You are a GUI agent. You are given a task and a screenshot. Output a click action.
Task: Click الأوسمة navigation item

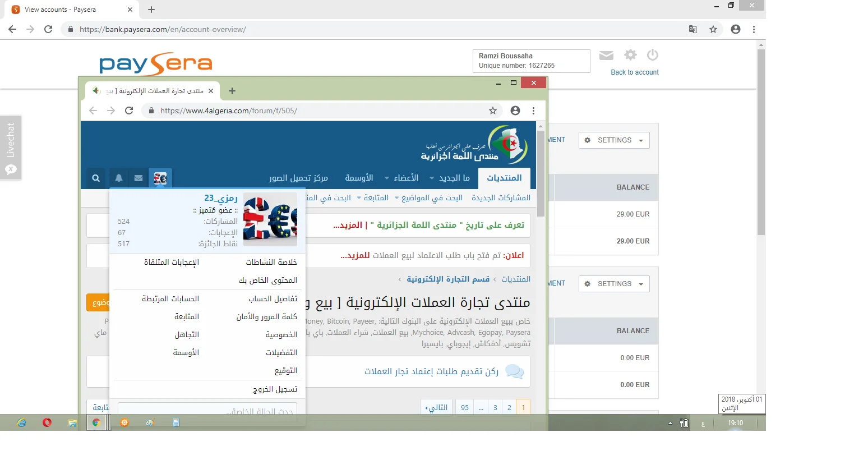tap(359, 178)
